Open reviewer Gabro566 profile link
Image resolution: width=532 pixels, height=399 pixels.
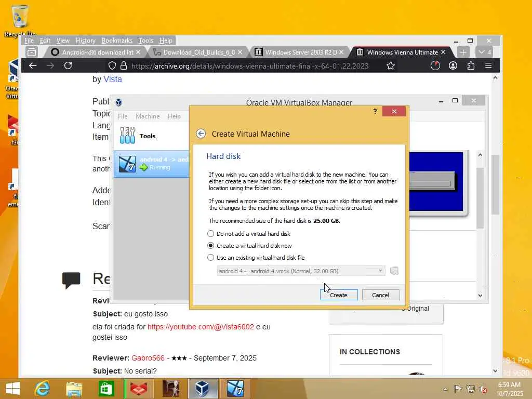pyautogui.click(x=148, y=358)
